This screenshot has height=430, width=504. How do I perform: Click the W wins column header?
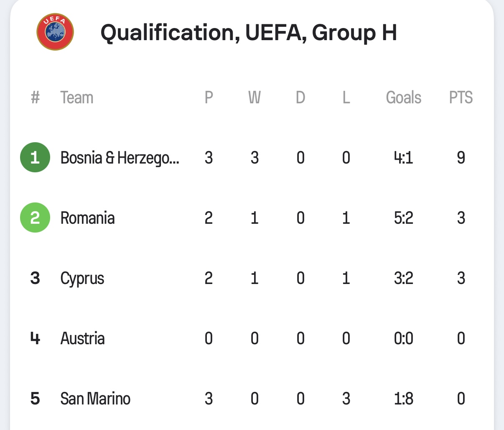click(x=255, y=97)
